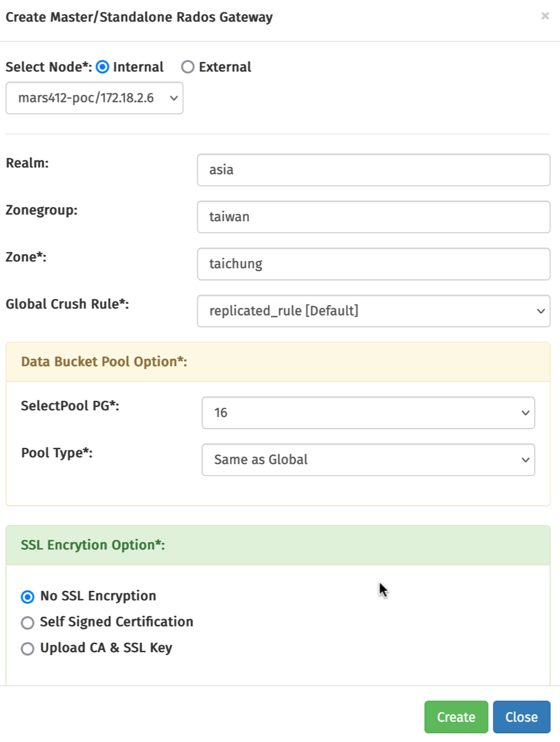Expand the Global Crush Rule dropdown
The width and height of the screenshot is (560, 742).
click(373, 311)
